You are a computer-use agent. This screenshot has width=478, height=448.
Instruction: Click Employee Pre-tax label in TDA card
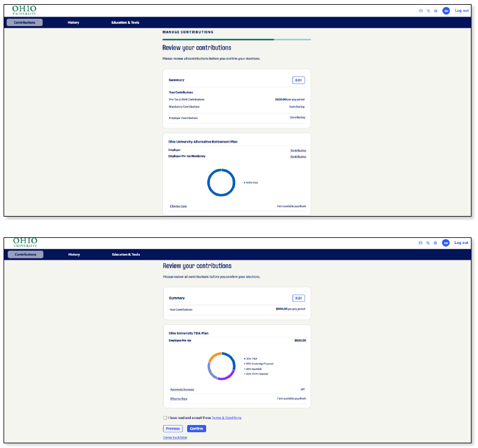tap(180, 340)
